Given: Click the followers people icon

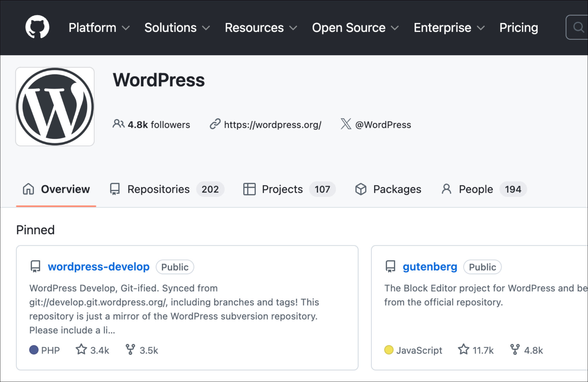Looking at the screenshot, I should coord(118,124).
